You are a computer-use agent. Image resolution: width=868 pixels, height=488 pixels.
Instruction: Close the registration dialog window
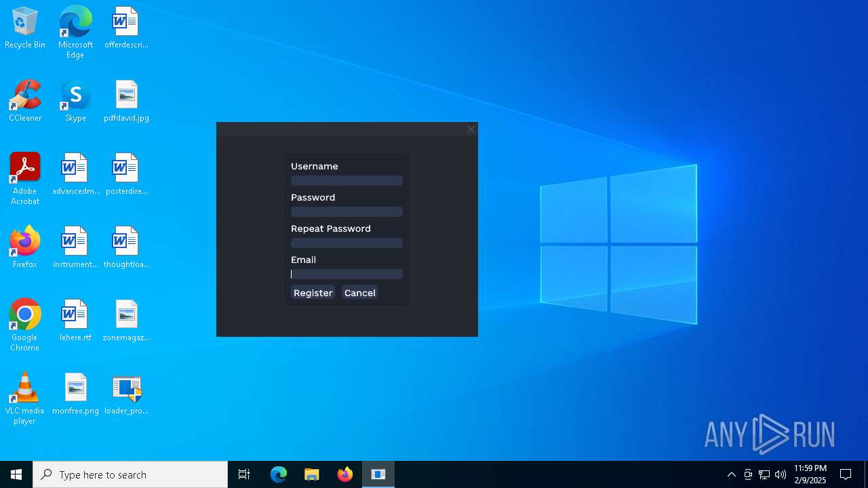click(471, 129)
